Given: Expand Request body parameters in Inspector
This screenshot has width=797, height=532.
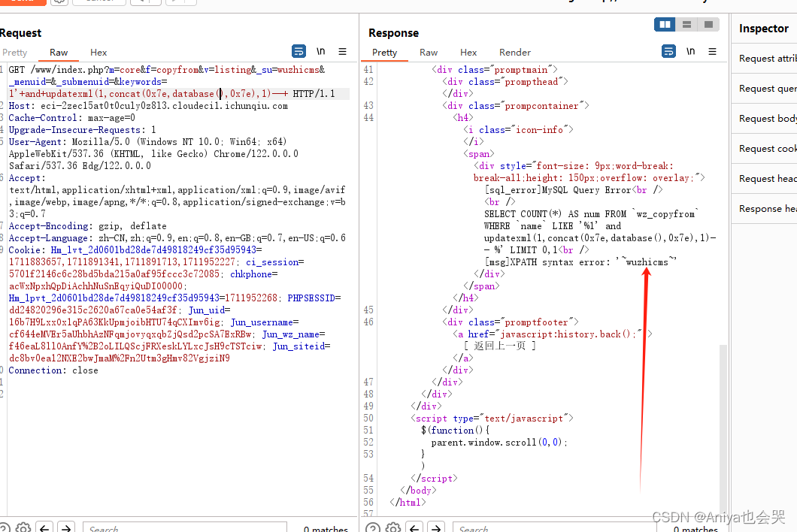Looking at the screenshot, I should [765, 119].
